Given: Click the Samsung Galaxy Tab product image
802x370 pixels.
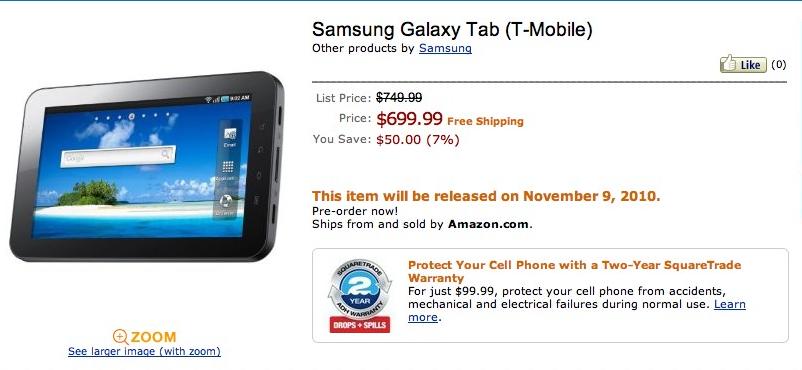Looking at the screenshot, I should coord(146,166).
